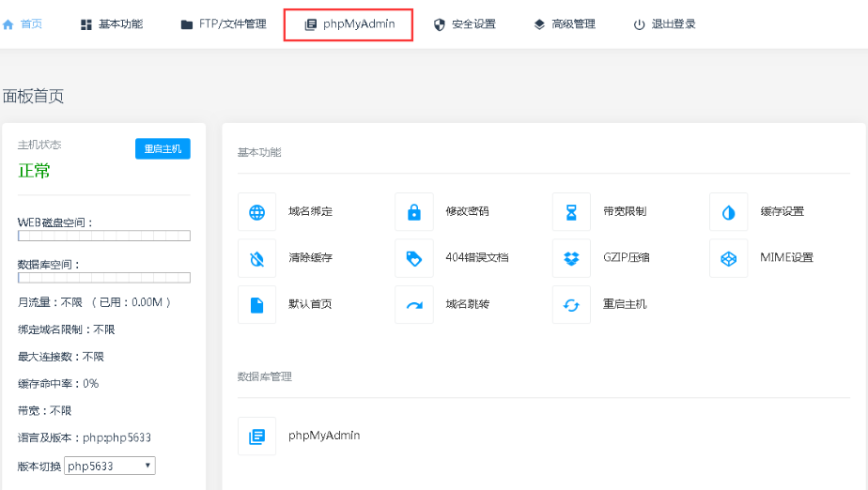Image resolution: width=868 pixels, height=490 pixels.
Task: Click the 缓存命中率:0% text
Action: pyautogui.click(x=58, y=383)
